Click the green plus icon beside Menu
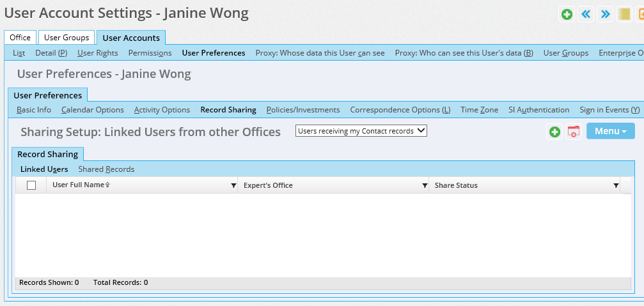The image size is (644, 306). point(554,132)
